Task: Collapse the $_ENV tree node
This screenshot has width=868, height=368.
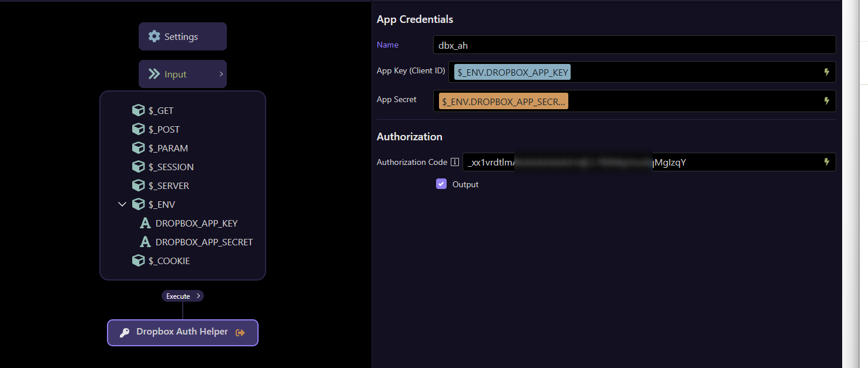Action: [x=122, y=204]
